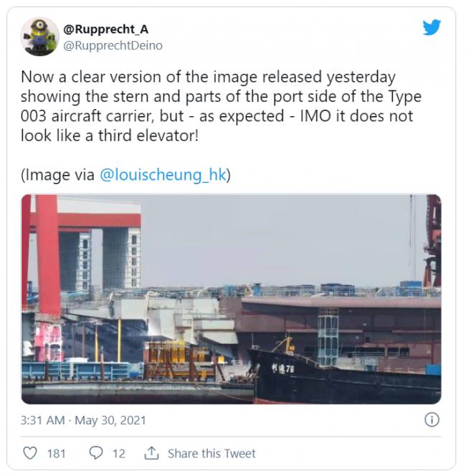
Task: Click the Share this Tweet text
Action: (x=211, y=453)
